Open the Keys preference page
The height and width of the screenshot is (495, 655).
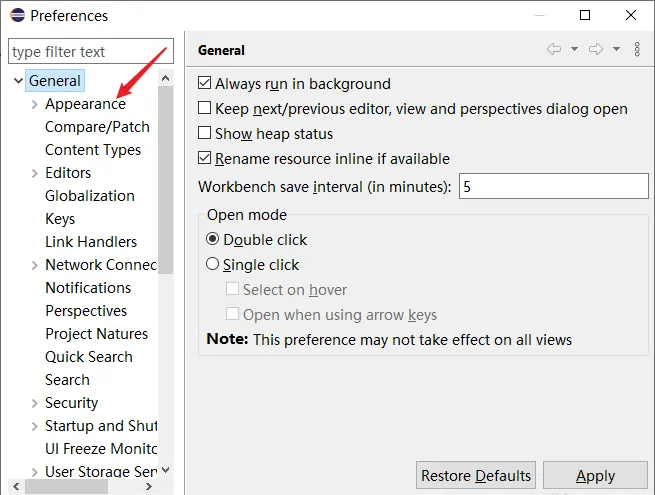60,219
